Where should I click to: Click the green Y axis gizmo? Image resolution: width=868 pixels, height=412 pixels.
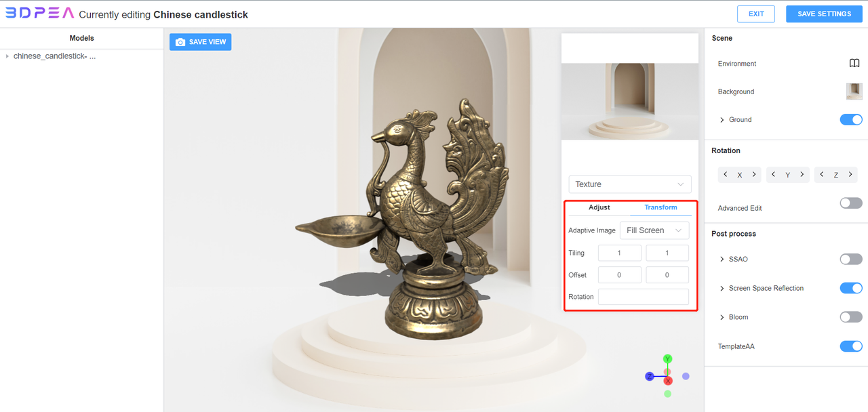coord(668,358)
